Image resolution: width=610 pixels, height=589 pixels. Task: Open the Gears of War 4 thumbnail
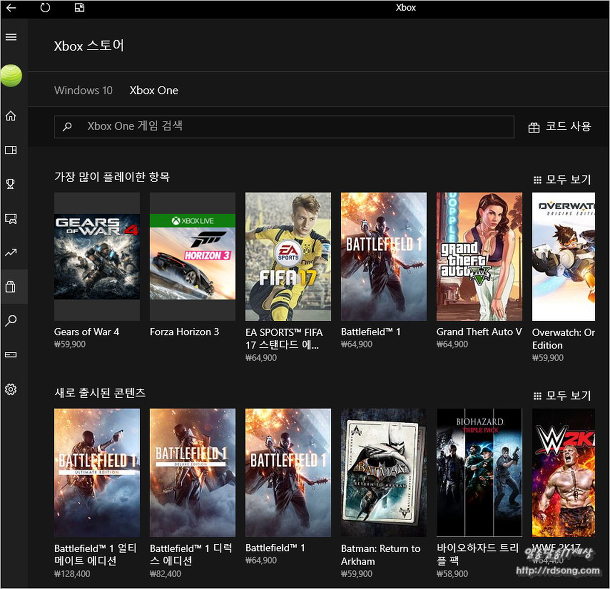(x=97, y=257)
